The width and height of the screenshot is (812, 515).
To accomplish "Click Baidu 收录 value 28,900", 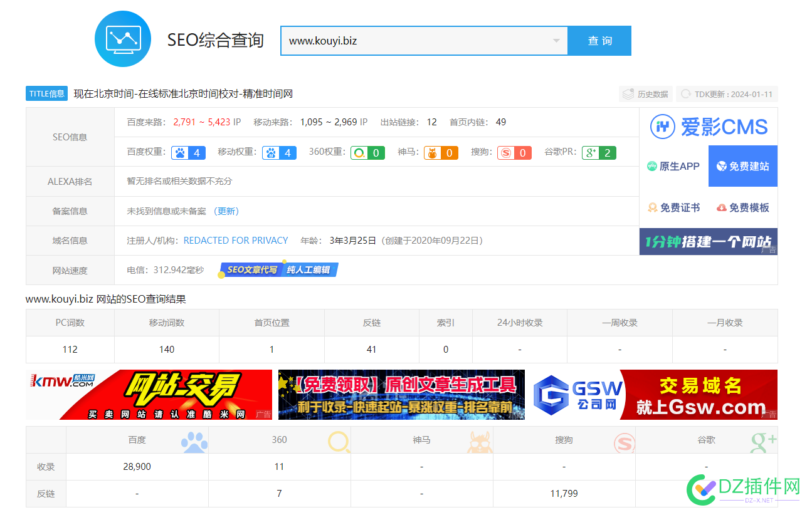I will (137, 467).
